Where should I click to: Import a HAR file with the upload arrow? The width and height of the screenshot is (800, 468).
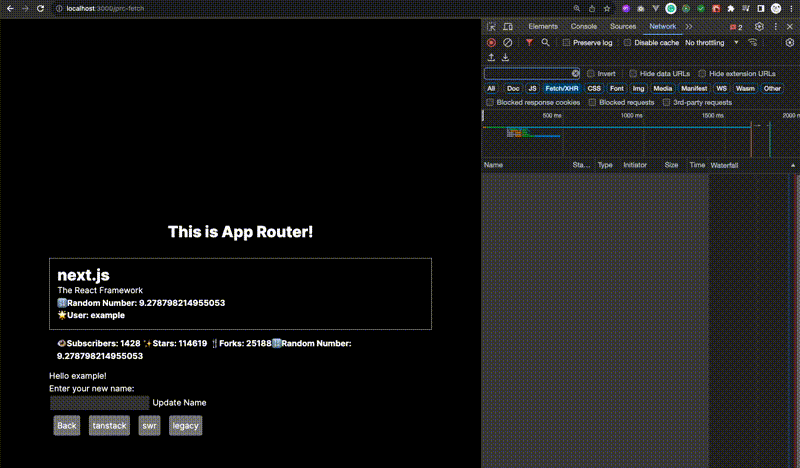pyautogui.click(x=491, y=57)
